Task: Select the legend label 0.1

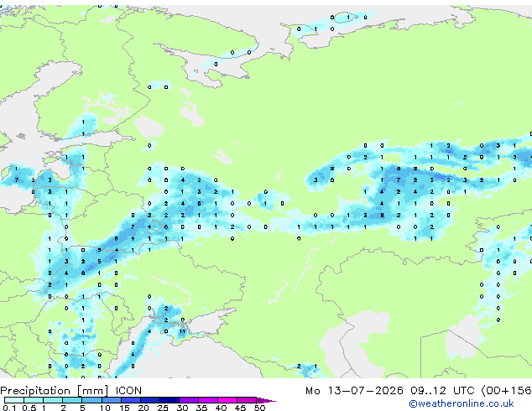Action: (x=9, y=408)
